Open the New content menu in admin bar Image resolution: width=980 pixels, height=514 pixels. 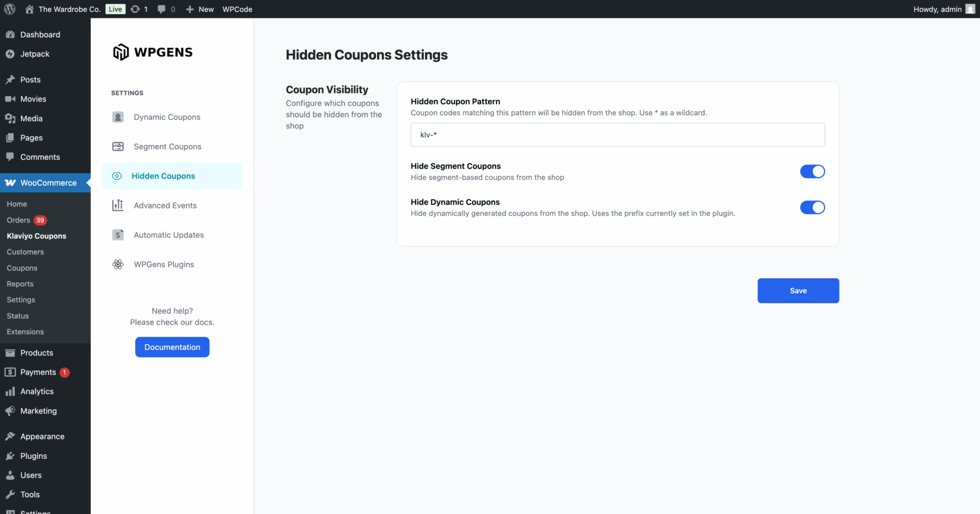click(200, 9)
